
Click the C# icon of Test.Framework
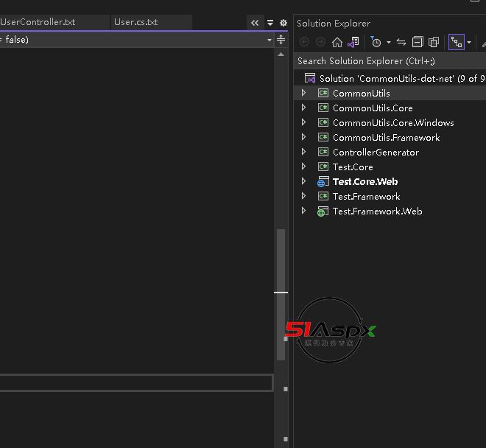(323, 196)
